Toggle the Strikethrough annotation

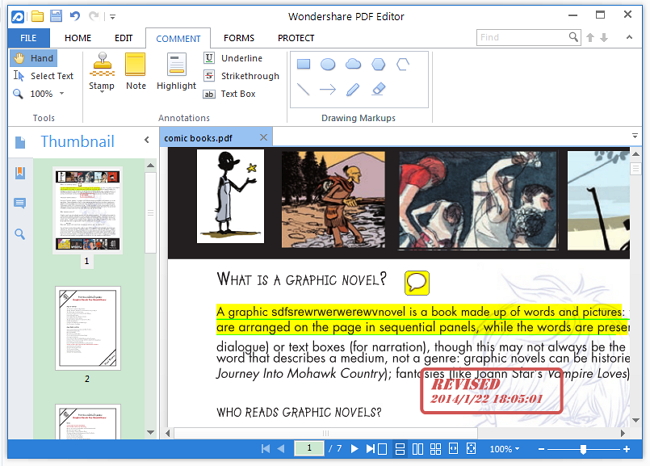pyautogui.click(x=241, y=76)
